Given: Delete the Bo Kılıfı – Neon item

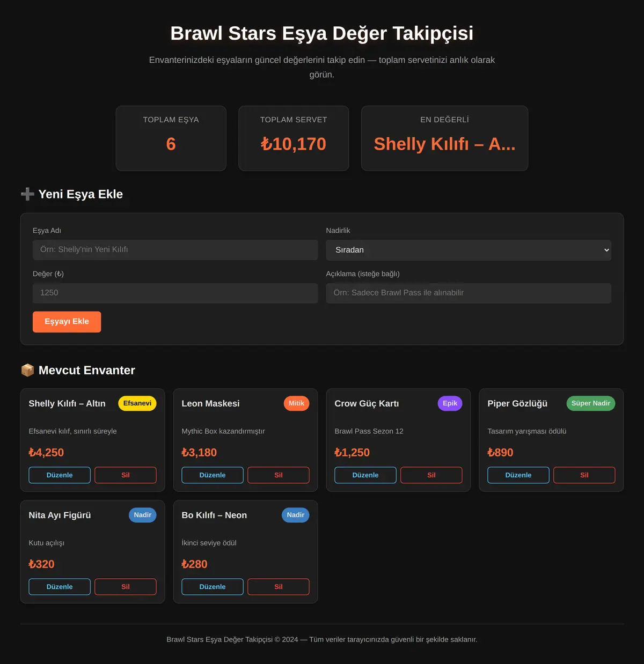Looking at the screenshot, I should [279, 587].
